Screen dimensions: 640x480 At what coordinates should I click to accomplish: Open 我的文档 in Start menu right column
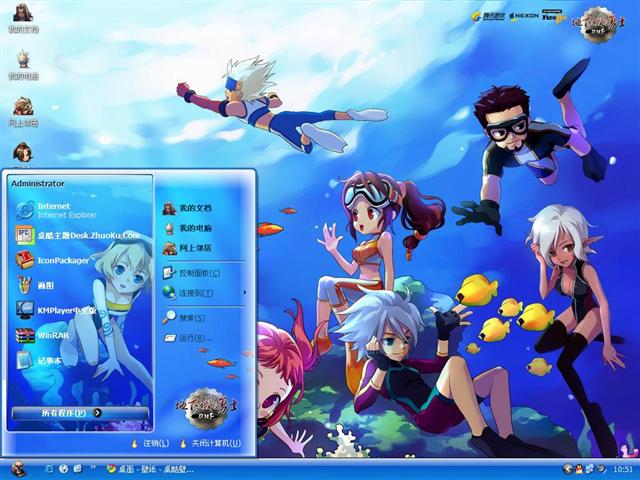tap(187, 208)
